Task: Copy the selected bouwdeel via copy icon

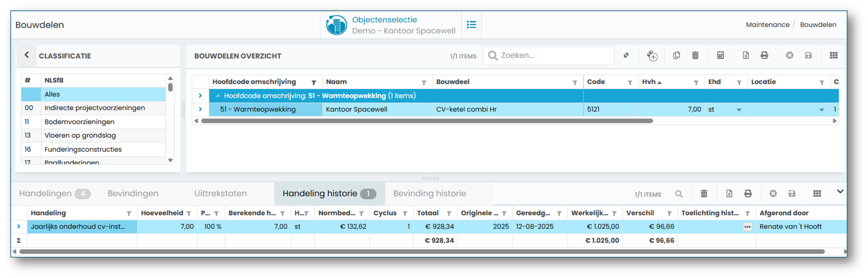Action: pos(676,55)
